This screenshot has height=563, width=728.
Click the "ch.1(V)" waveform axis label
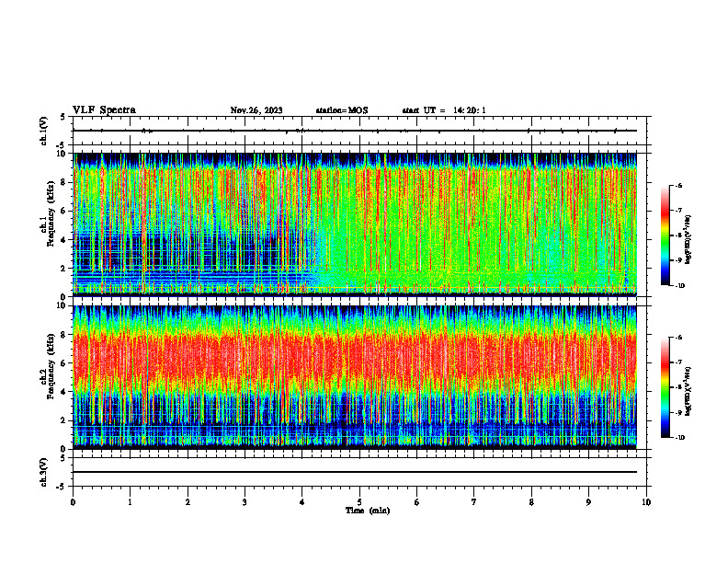[44, 131]
